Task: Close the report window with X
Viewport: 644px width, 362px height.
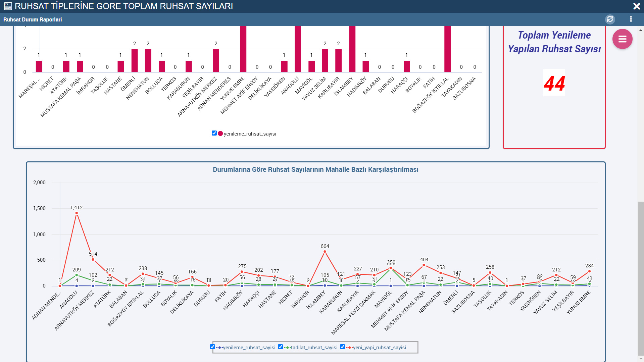Action: click(x=636, y=6)
